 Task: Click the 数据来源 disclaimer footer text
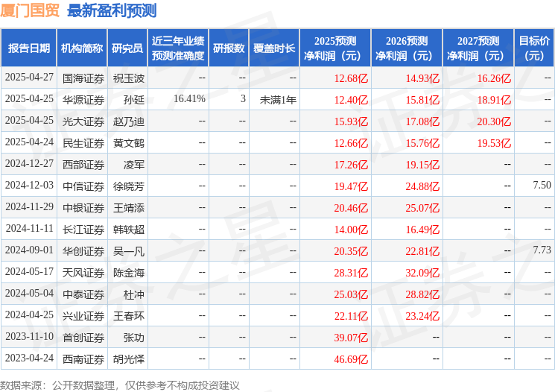click(120, 385)
